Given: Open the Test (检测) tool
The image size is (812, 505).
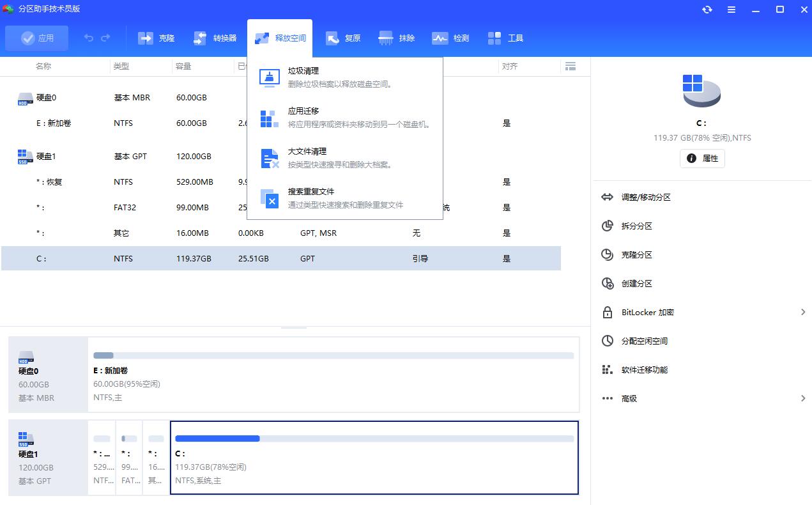Looking at the screenshot, I should [450, 38].
